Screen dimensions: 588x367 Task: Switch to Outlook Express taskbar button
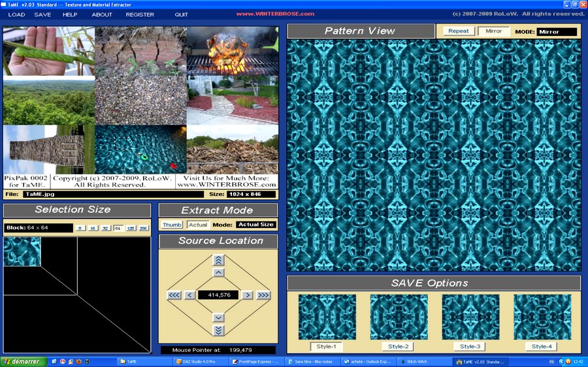pyautogui.click(x=368, y=362)
